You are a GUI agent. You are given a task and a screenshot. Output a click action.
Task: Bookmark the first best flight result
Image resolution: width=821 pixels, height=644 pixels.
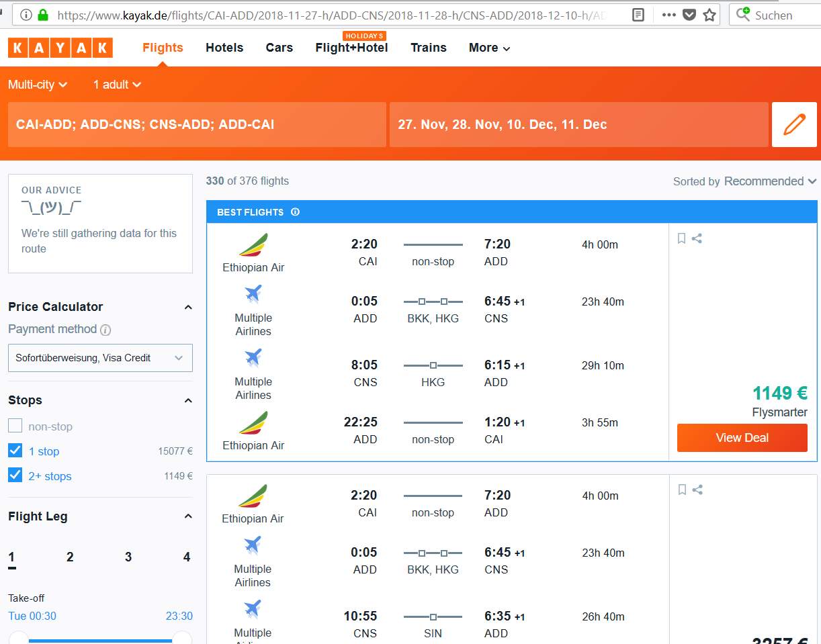tap(681, 238)
